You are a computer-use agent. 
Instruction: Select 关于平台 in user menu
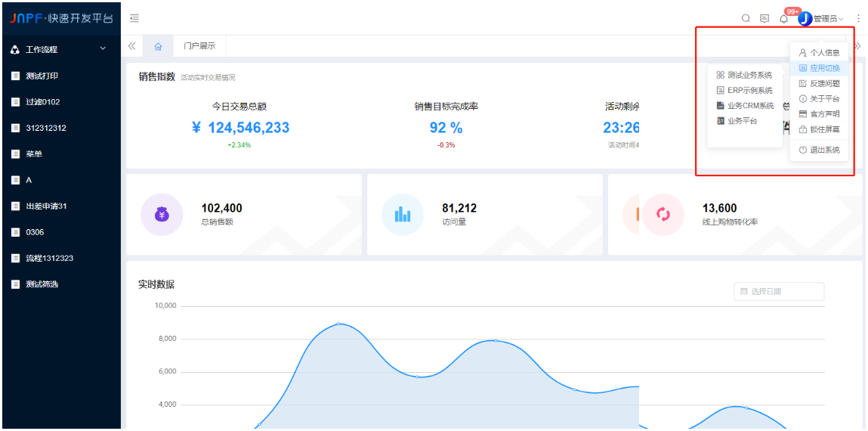(x=820, y=99)
